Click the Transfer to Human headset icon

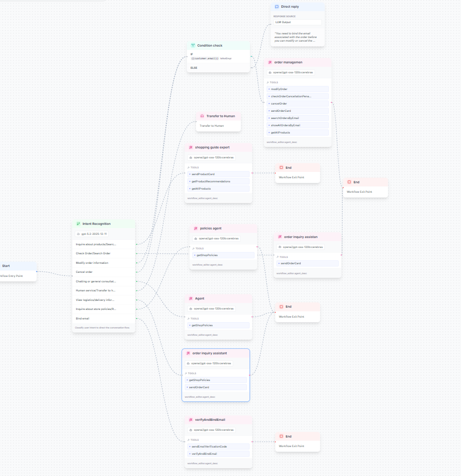tap(202, 116)
